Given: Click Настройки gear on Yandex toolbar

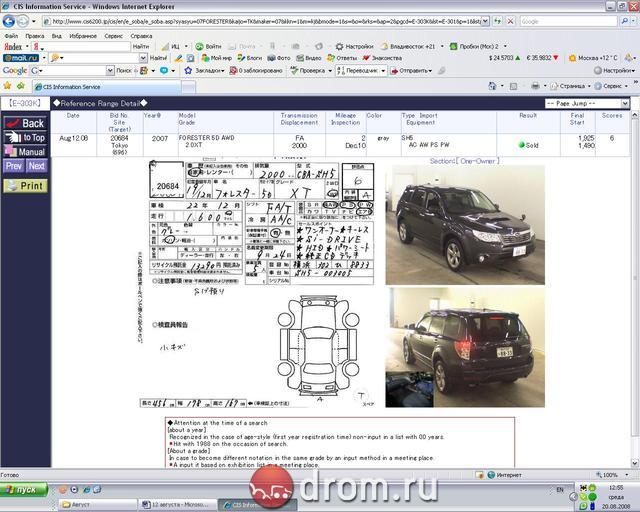Looking at the screenshot, I should click(354, 46).
